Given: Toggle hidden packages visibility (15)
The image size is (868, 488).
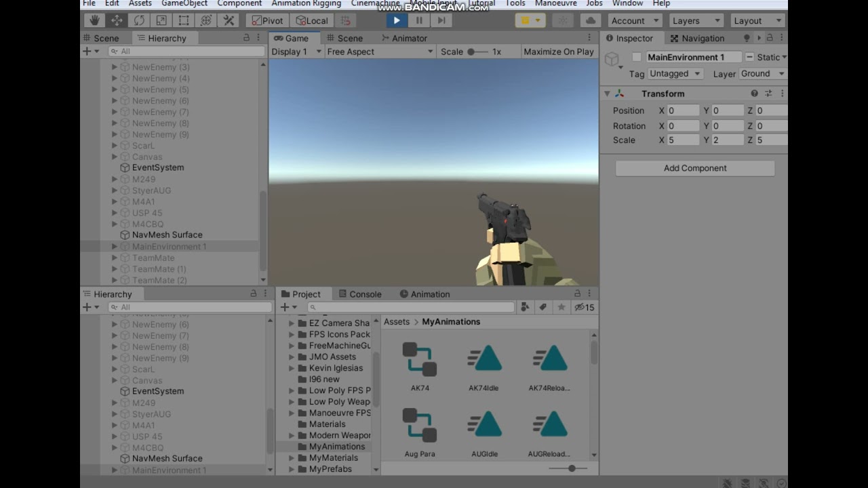Looking at the screenshot, I should click(x=584, y=307).
